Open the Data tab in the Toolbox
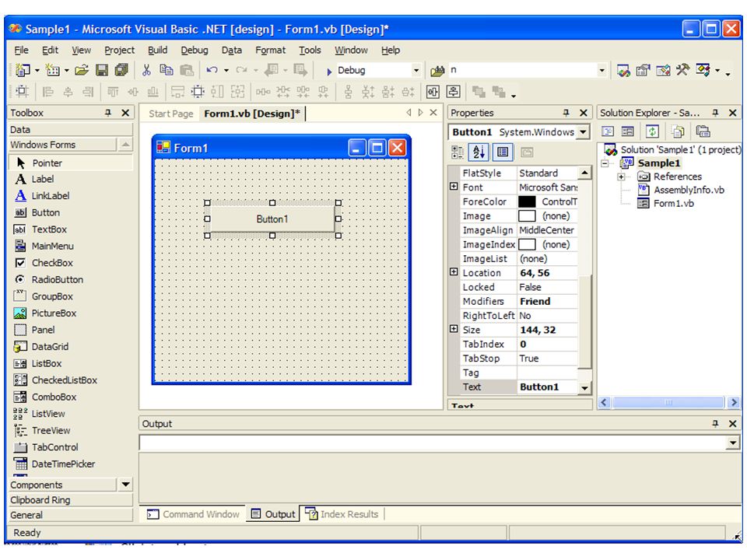Viewport: 747px width, 560px height. (71, 130)
